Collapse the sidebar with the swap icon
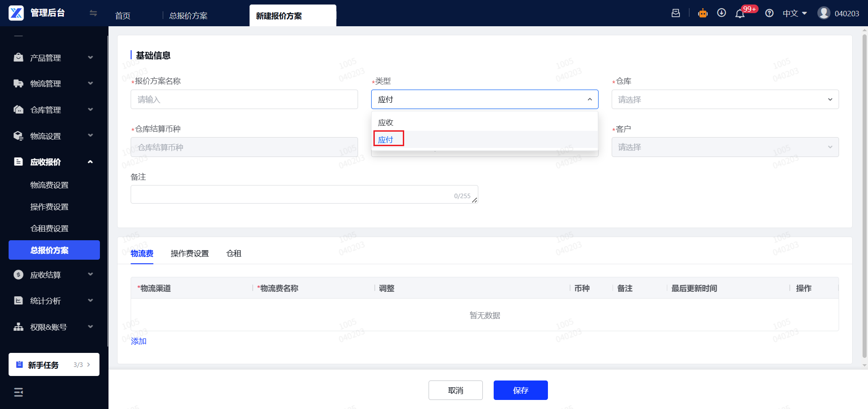 click(93, 13)
